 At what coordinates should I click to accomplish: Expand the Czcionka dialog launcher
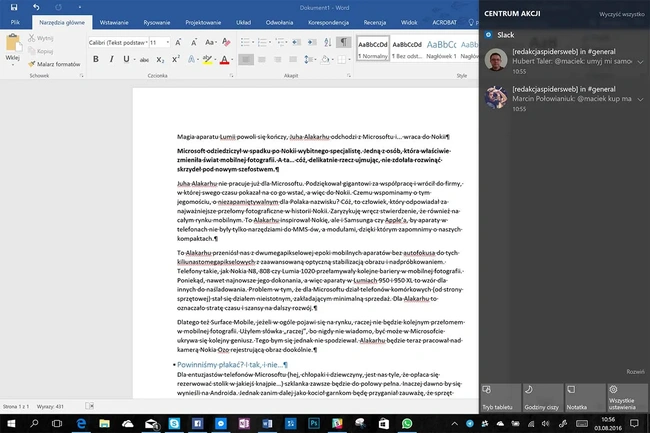(231, 75)
